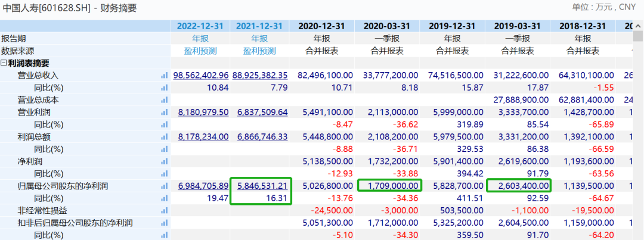Select the 2021-12-31 column header
This screenshot has height=240, width=644.
coord(259,26)
